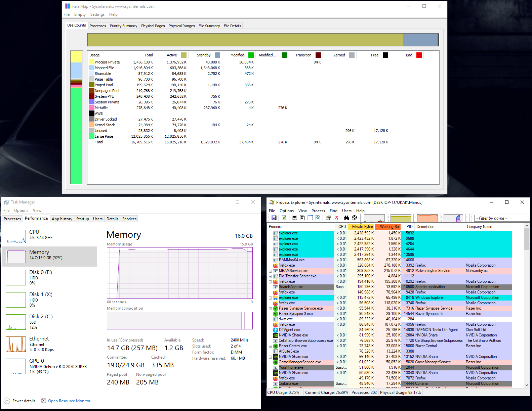Switch to the App history tab in Task Manager
This screenshot has height=411, width=532.
coord(62,219)
